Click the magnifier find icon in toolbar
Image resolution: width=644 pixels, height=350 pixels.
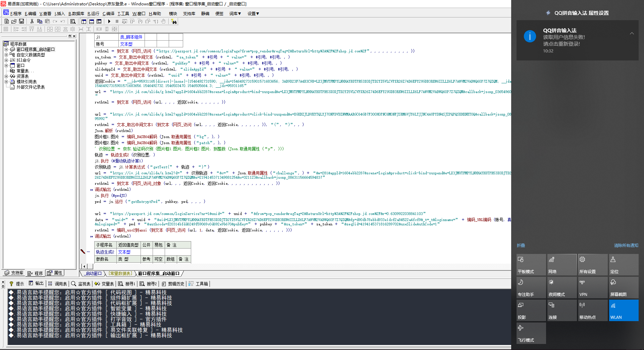point(73,21)
